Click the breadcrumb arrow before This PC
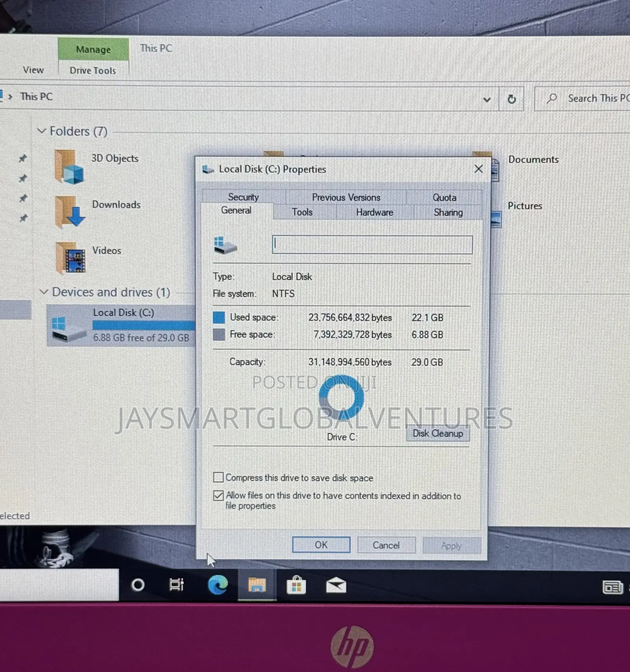This screenshot has height=672, width=630. [x=11, y=96]
